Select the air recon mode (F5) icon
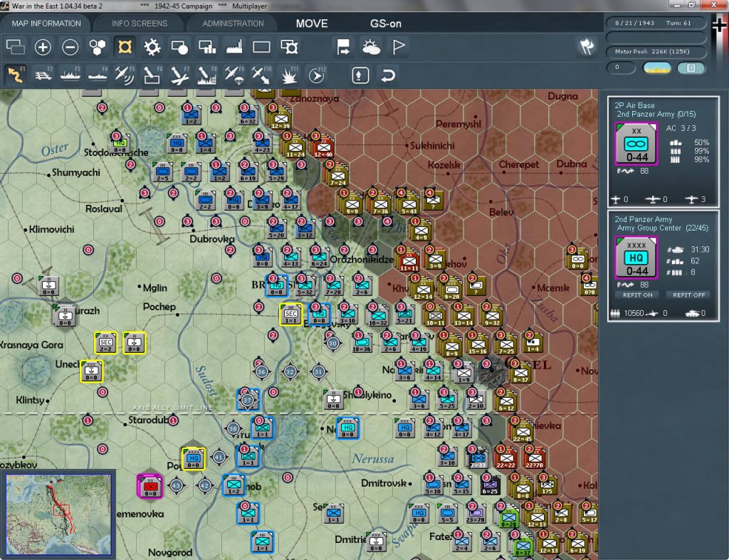 coord(125,75)
